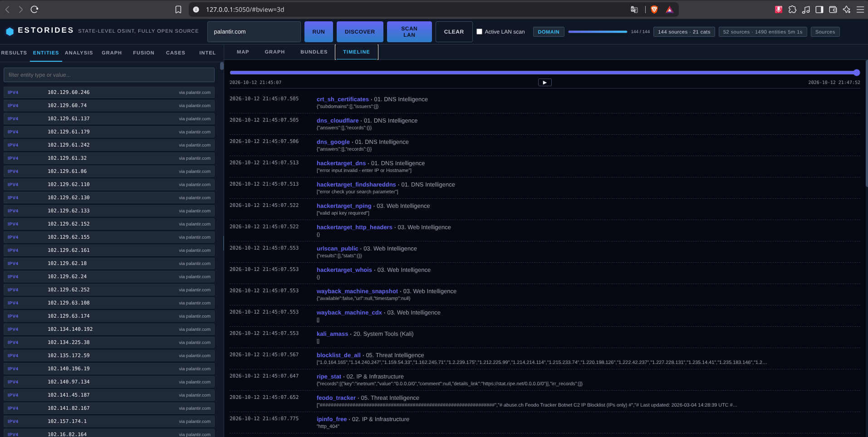Click the palantir.com target input field
This screenshot has width=868, height=437.
pyautogui.click(x=254, y=32)
